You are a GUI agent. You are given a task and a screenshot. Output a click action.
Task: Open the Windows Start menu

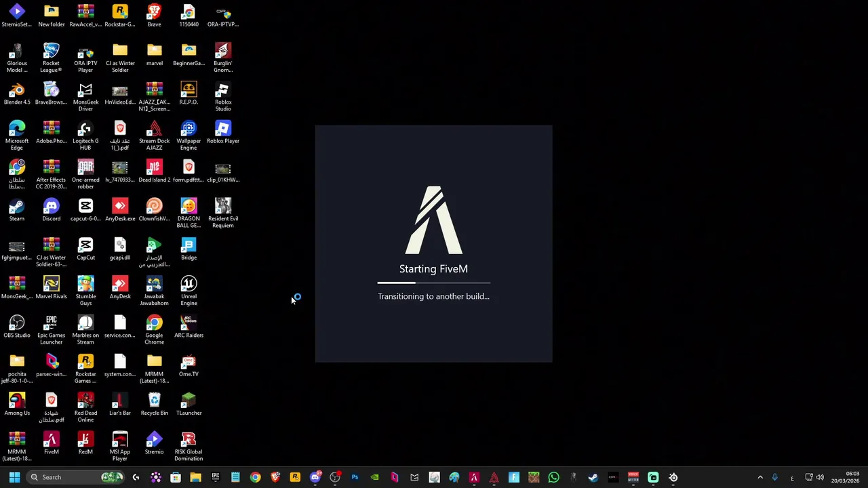click(14, 477)
